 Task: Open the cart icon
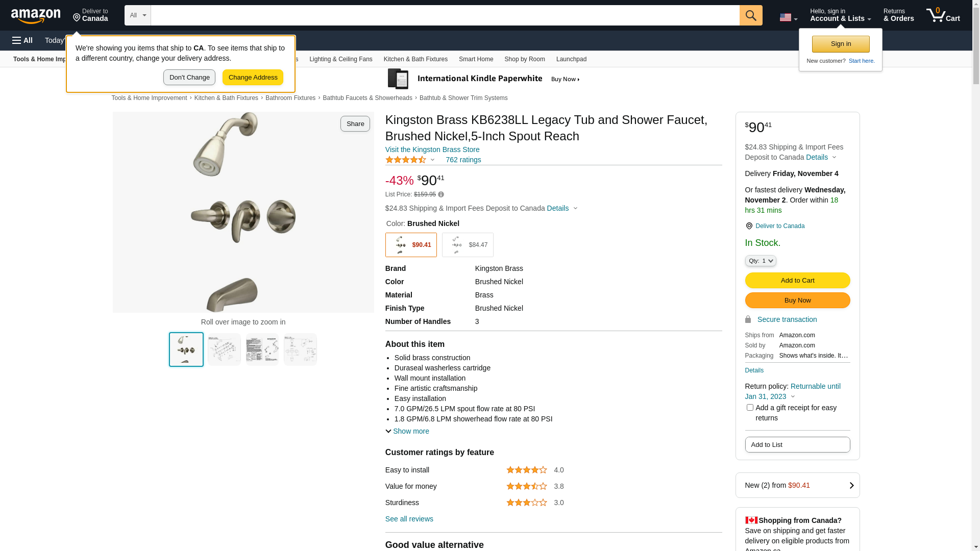943,15
